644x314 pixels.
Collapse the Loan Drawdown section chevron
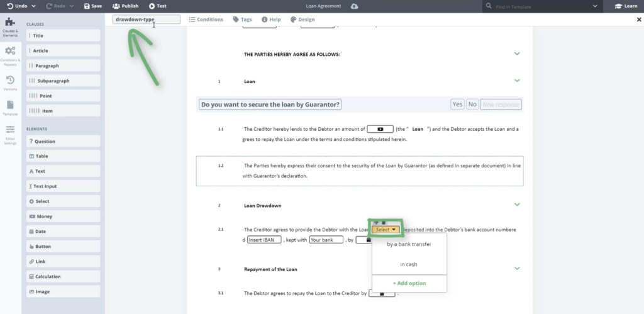[517, 205]
